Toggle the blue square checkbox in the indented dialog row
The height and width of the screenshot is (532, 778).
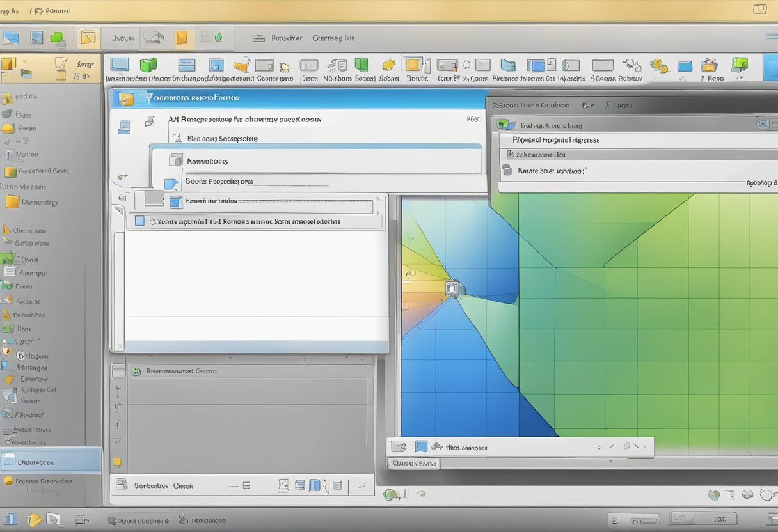[x=176, y=201]
